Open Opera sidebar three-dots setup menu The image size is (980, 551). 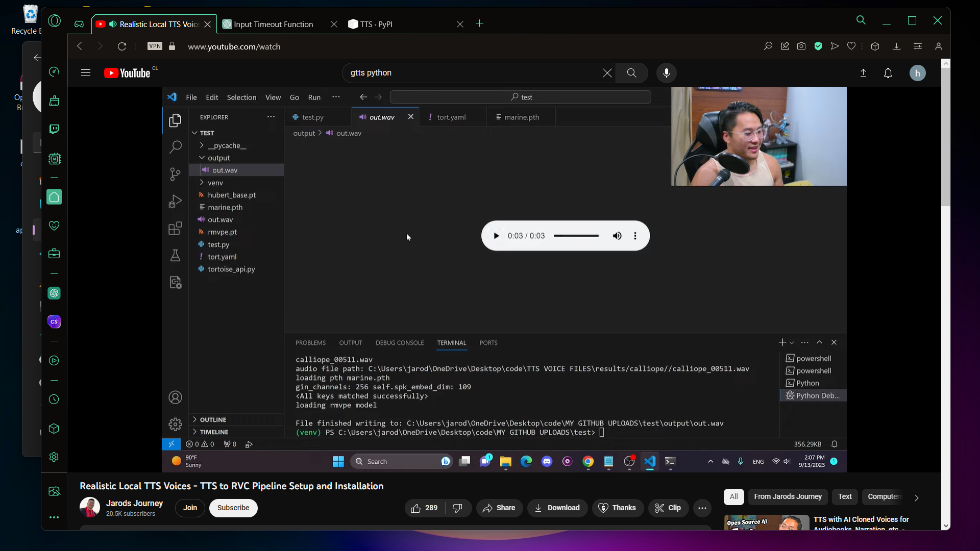54,517
